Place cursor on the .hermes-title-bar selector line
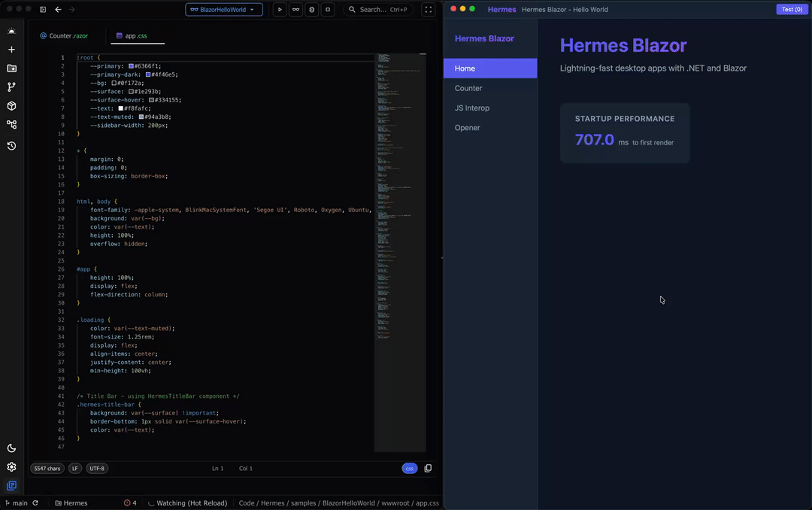This screenshot has width=812, height=510. [x=109, y=405]
